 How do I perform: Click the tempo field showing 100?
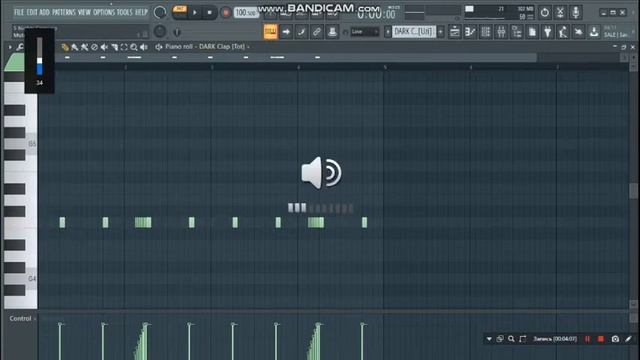tap(246, 13)
